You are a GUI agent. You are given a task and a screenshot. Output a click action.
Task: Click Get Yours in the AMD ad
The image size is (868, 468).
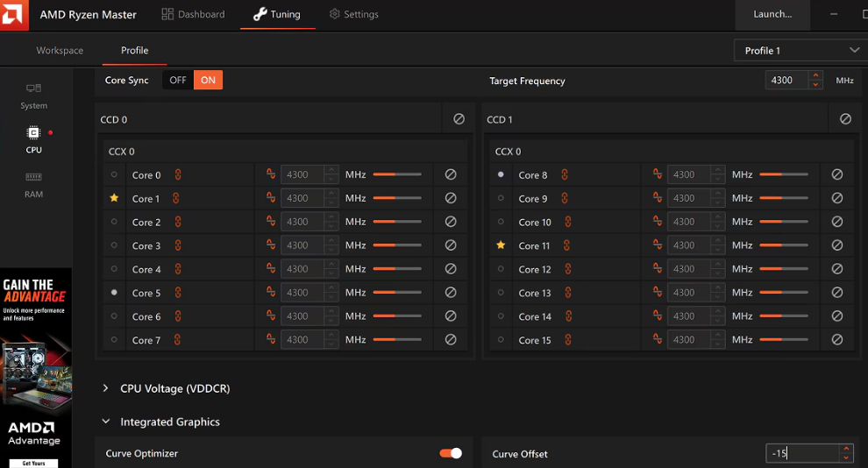34,463
